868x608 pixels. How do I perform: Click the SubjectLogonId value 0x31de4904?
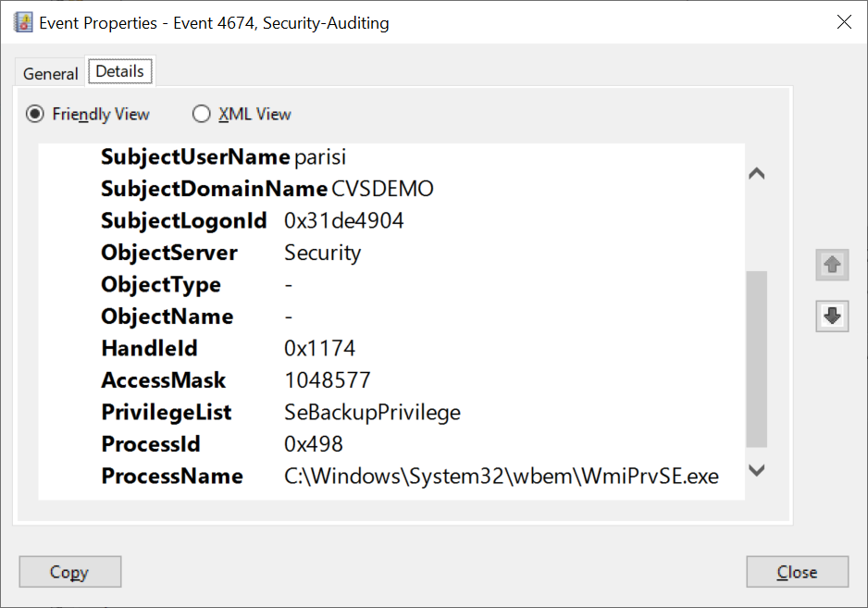pyautogui.click(x=343, y=221)
